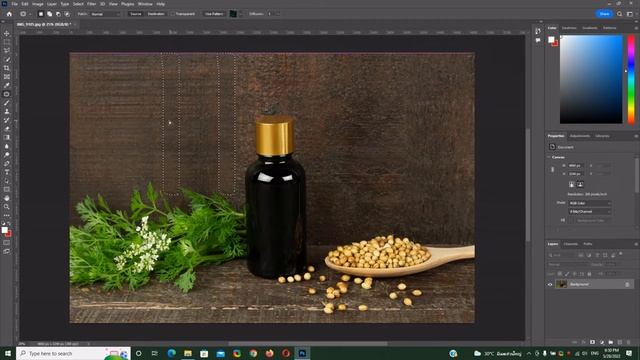The width and height of the screenshot is (640, 360).
Task: Open the Photoshop search icon near Share
Action: pos(620,14)
